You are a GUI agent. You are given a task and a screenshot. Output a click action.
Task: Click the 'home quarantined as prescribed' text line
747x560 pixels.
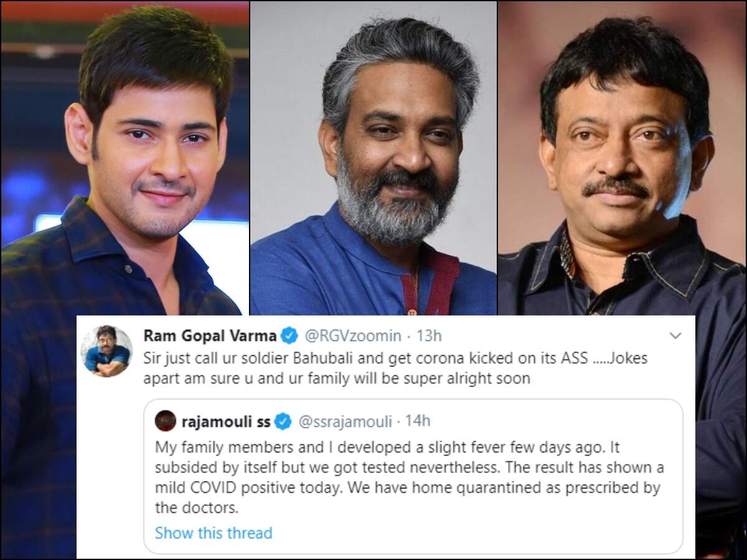click(407, 489)
